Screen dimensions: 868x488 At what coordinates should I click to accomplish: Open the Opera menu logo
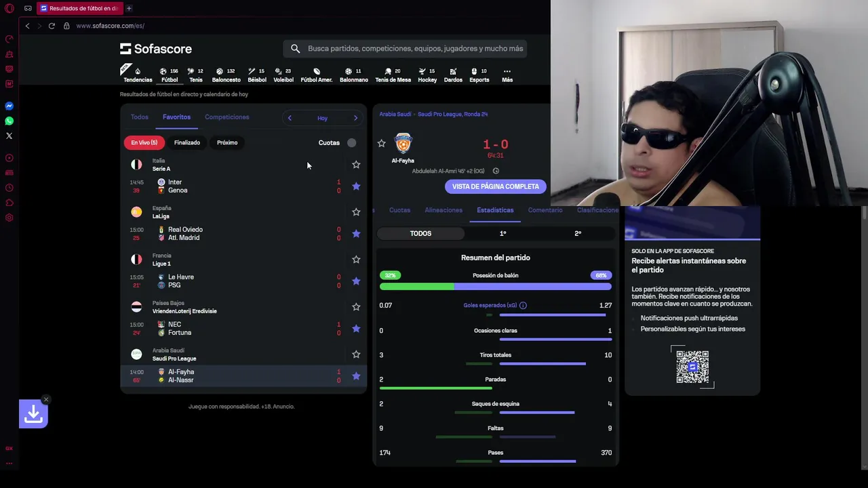[x=9, y=8]
